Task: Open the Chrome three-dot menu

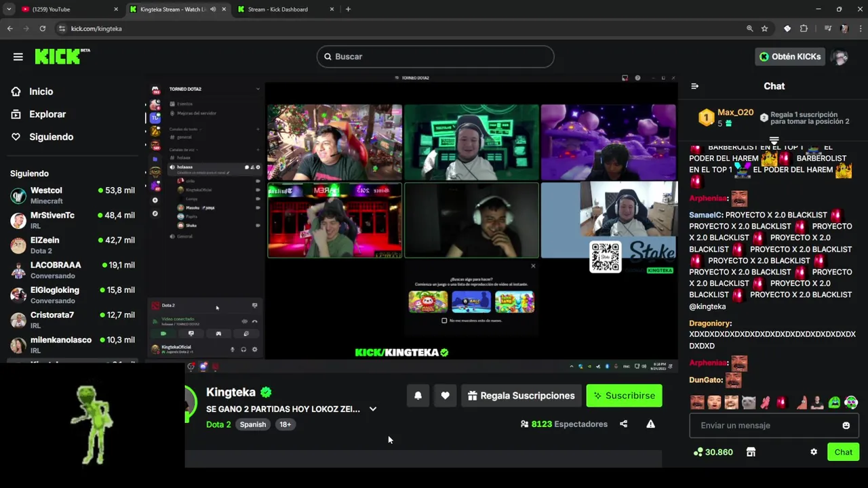Action: click(860, 28)
